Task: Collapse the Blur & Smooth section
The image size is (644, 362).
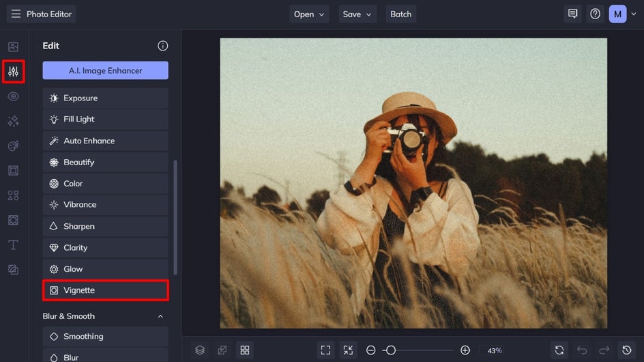Action: click(161, 316)
